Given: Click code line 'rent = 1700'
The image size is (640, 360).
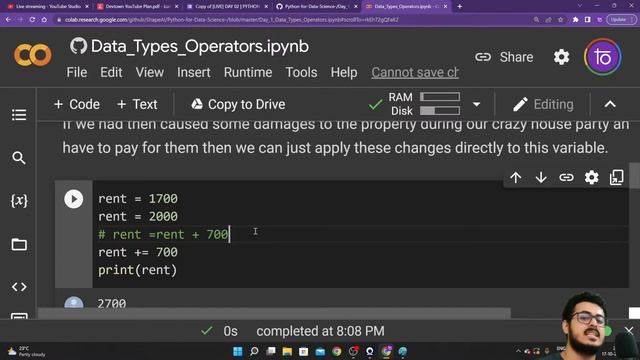Looking at the screenshot, I should [138, 199].
